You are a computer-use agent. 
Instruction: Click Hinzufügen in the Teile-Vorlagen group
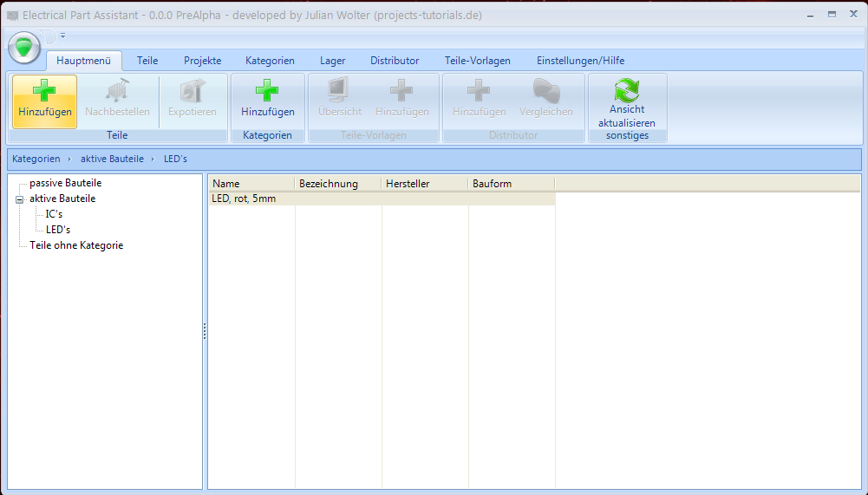point(401,101)
